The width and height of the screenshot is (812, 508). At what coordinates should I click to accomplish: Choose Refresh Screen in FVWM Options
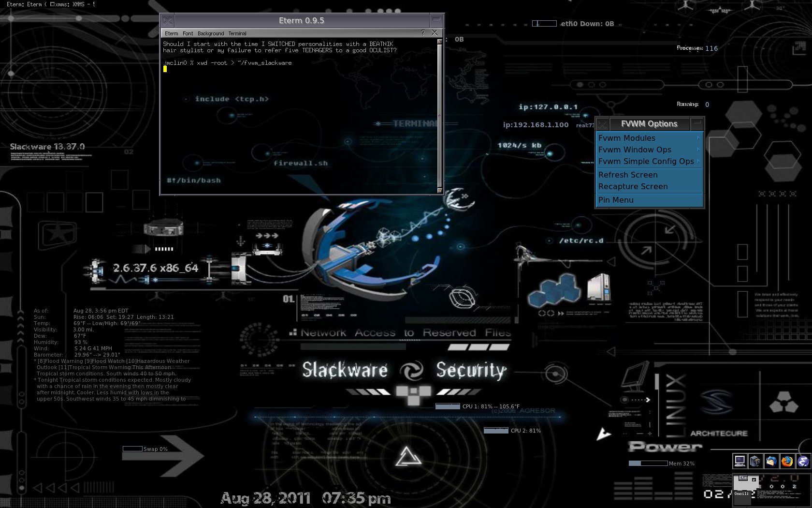tap(649, 175)
